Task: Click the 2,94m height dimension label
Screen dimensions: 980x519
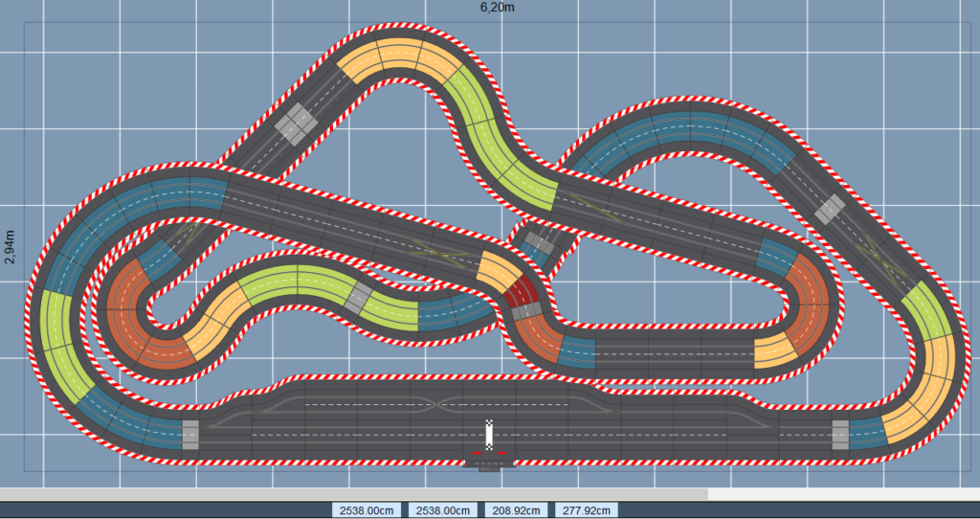Action: click(x=10, y=246)
